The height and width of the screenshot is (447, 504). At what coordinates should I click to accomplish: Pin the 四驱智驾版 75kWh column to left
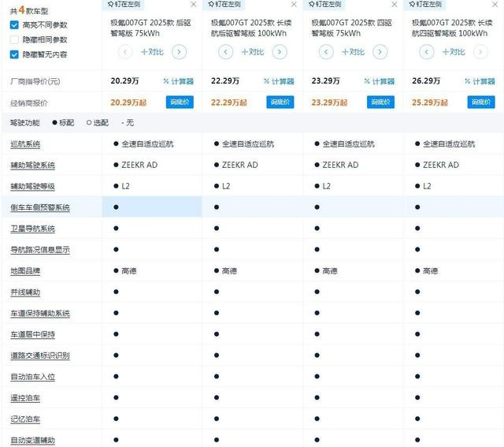[324, 4]
